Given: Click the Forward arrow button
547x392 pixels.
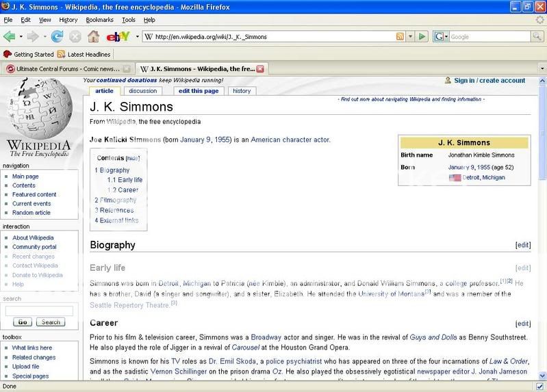Looking at the screenshot, I should coord(32,36).
